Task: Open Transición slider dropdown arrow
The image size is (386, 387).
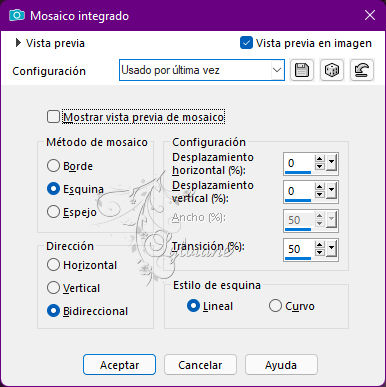Action: coord(331,249)
